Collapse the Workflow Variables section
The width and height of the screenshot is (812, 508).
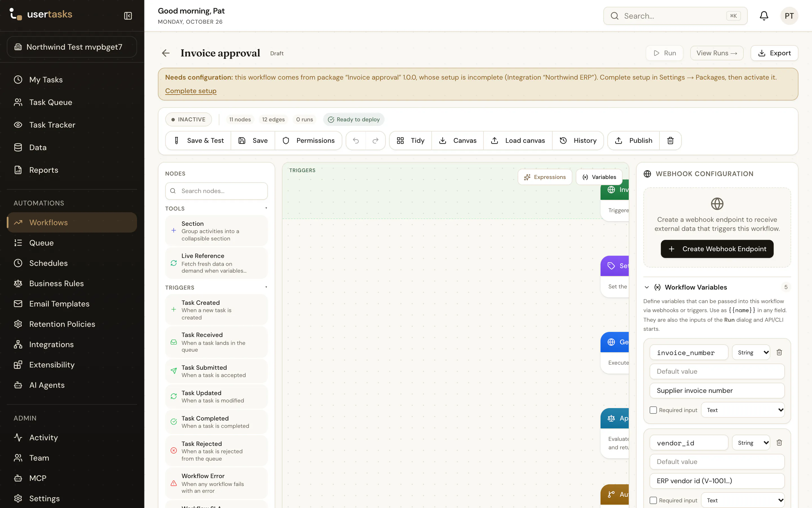point(646,287)
